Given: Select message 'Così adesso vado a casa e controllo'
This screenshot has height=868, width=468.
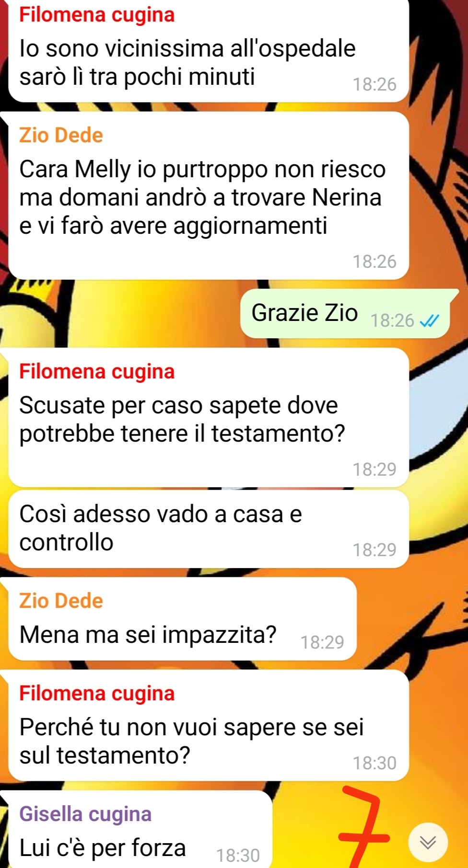Looking at the screenshot, I should click(209, 529).
